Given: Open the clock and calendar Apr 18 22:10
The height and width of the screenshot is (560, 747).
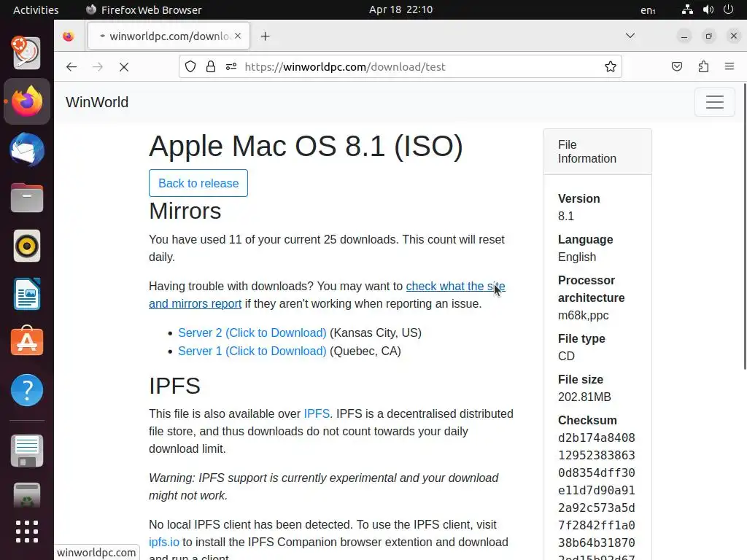Looking at the screenshot, I should 400,9.
